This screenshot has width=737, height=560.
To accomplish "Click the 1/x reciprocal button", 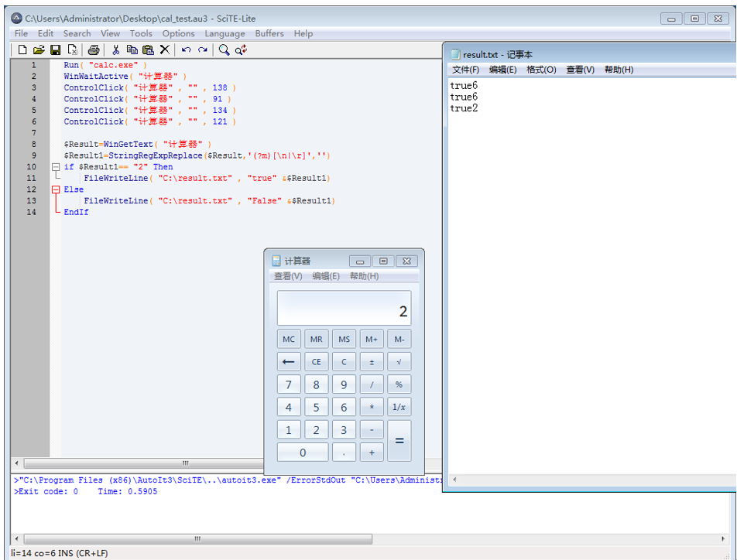I will coord(399,407).
